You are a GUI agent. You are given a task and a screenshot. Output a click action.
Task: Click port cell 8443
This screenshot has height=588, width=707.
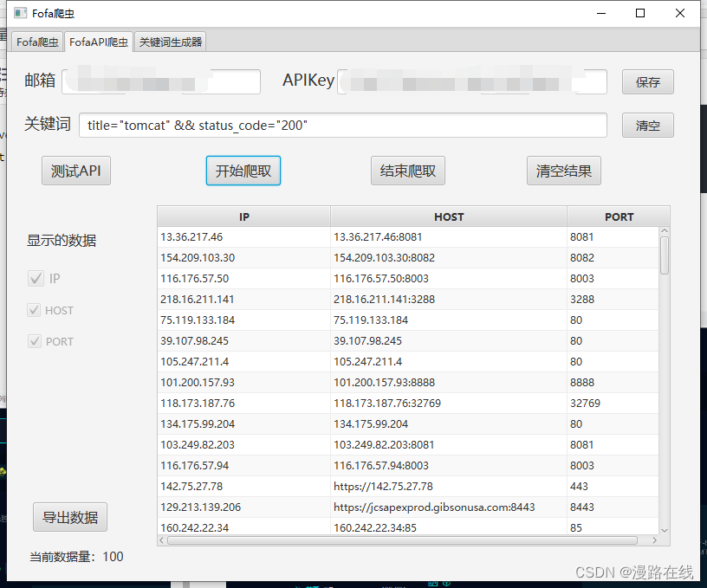click(x=613, y=507)
